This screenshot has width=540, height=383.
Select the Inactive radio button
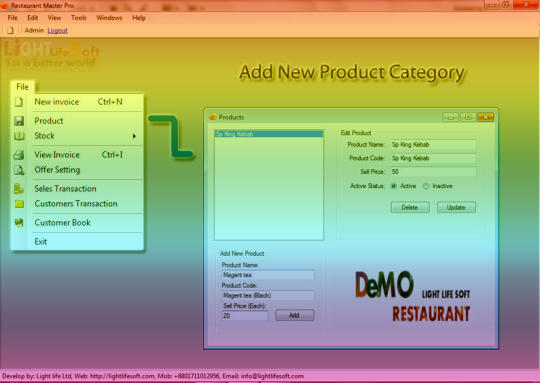click(x=426, y=186)
